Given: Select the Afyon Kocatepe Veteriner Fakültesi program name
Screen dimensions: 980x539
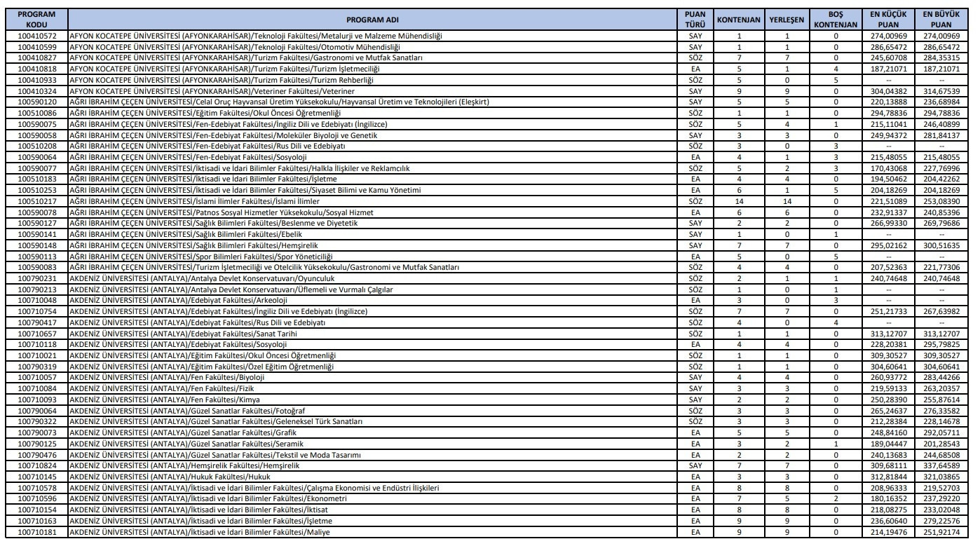Looking at the screenshot, I should 211,92.
